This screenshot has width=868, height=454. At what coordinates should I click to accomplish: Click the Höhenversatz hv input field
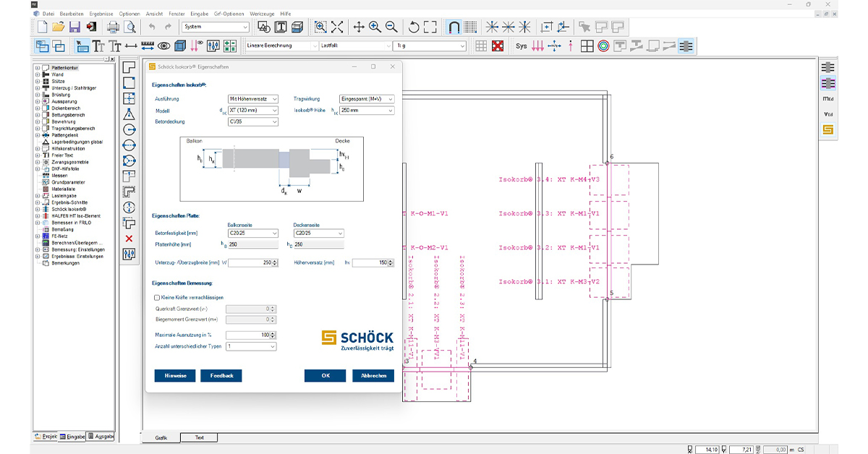pyautogui.click(x=373, y=262)
